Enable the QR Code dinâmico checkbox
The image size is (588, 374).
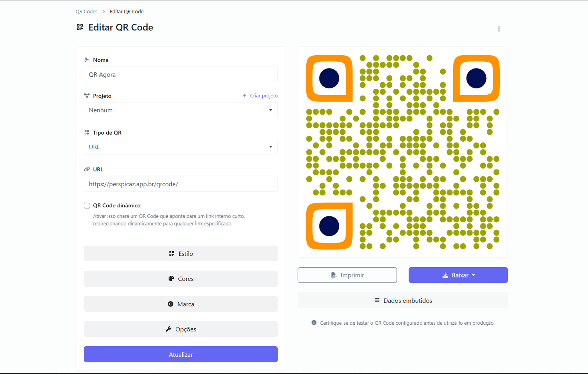point(87,205)
